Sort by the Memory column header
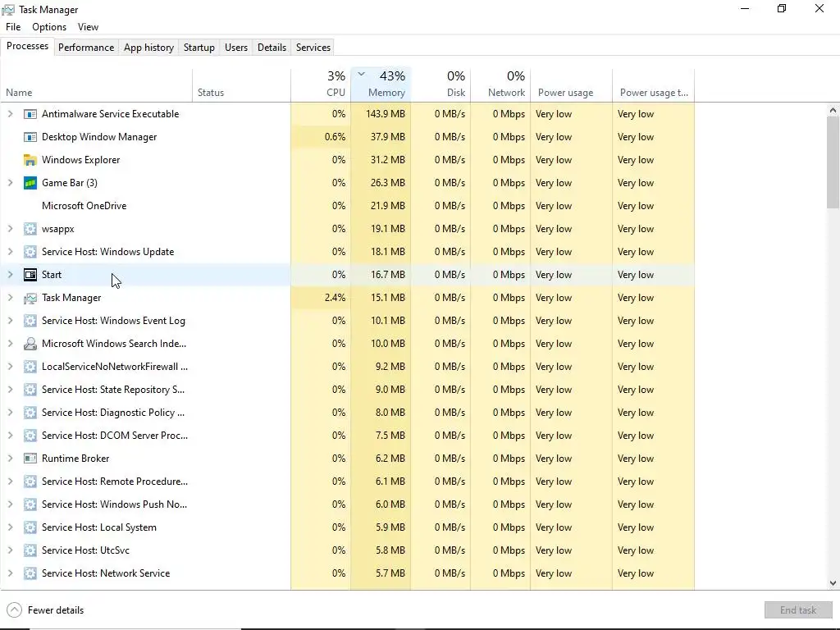 (381, 84)
